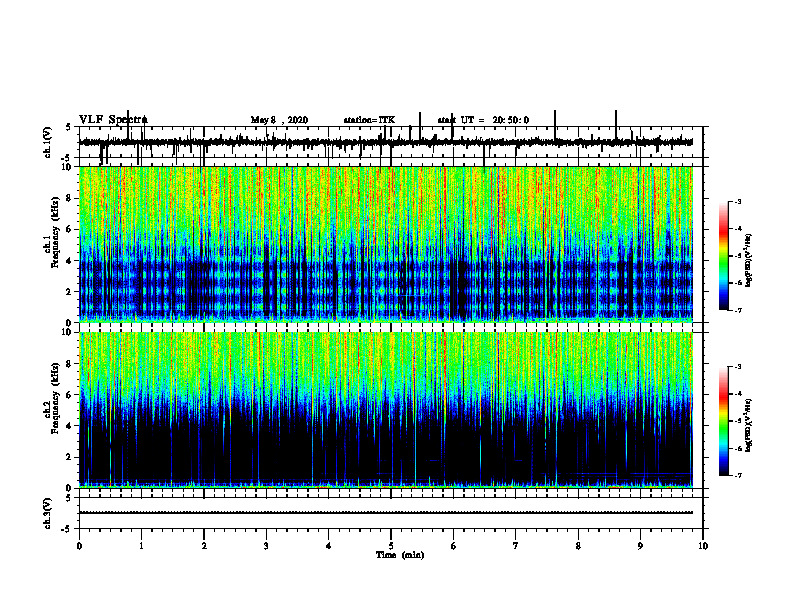Viewport: 792px width, 612px height.
Task: Select the "May 8 , 2020" date text
Action: (x=279, y=120)
